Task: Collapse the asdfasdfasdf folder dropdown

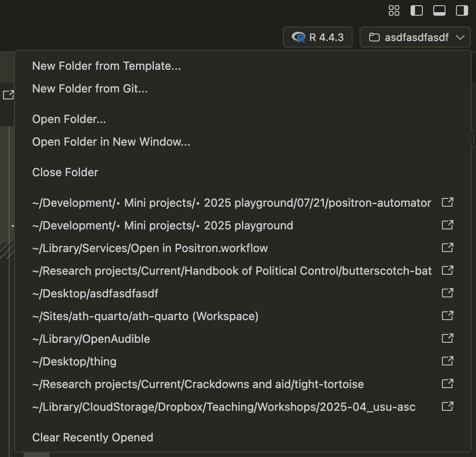Action: click(x=415, y=37)
